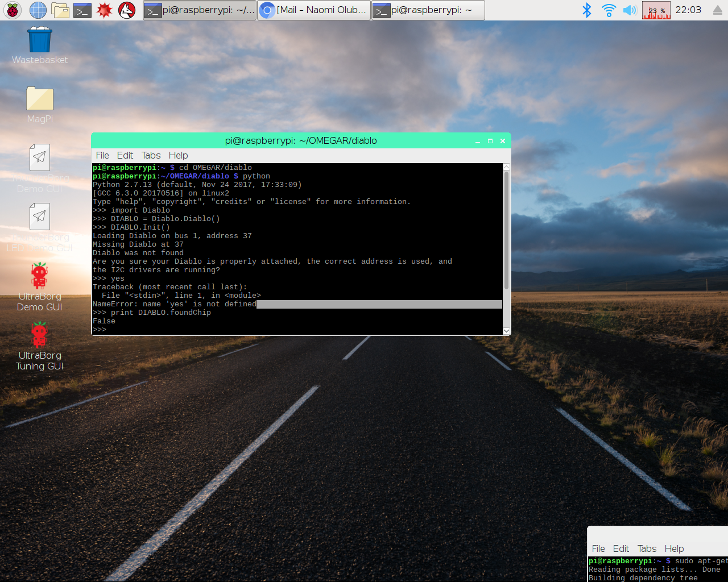
Task: Click the CPU usage monitor graph
Action: tap(656, 10)
